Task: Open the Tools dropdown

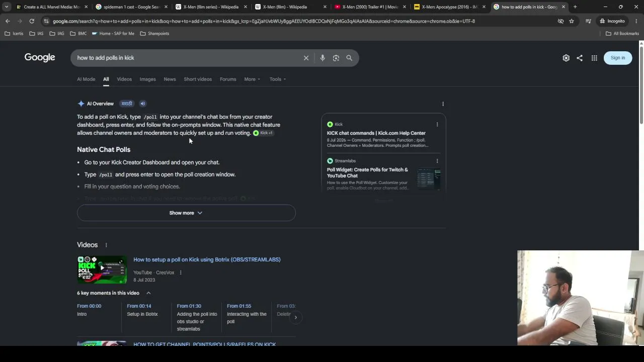Action: pos(278,79)
